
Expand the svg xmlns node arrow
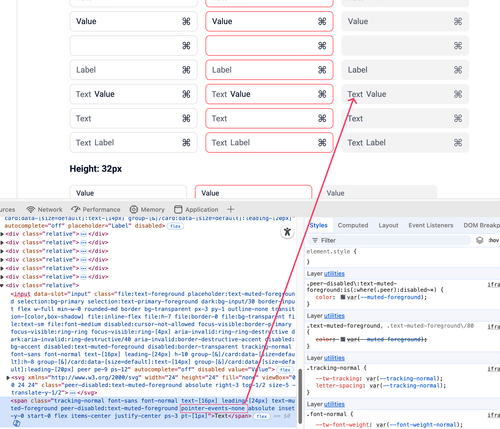[x=8, y=378]
